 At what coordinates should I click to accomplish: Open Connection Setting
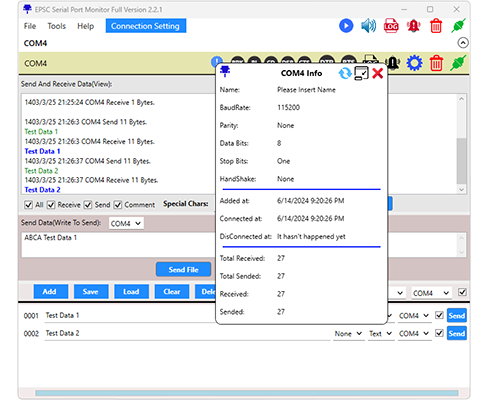pyautogui.click(x=146, y=26)
